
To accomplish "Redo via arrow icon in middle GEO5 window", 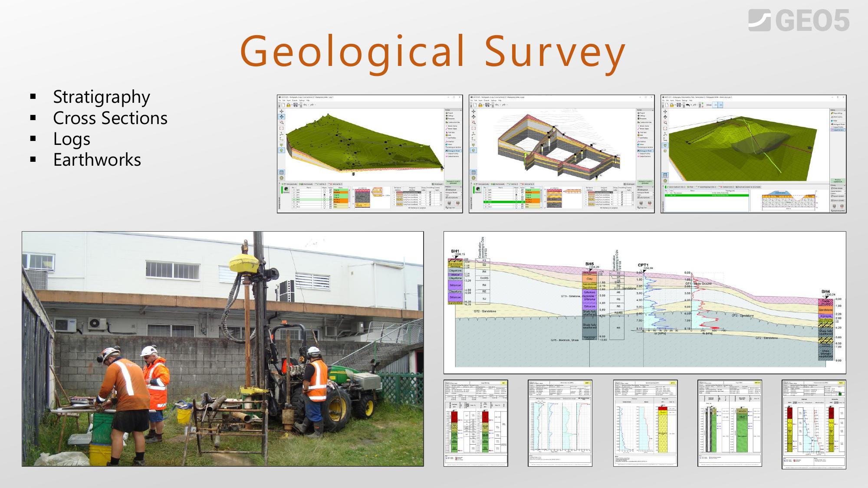I will [504, 105].
